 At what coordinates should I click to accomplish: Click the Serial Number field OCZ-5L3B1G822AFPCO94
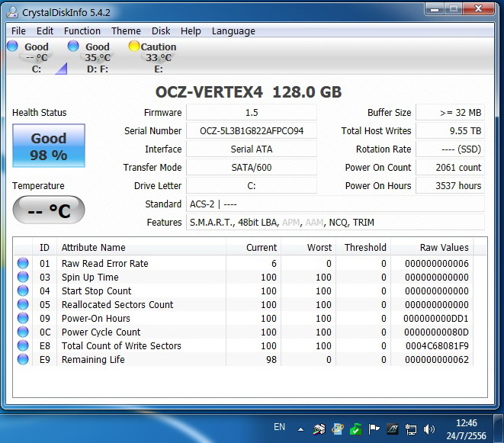pos(252,131)
